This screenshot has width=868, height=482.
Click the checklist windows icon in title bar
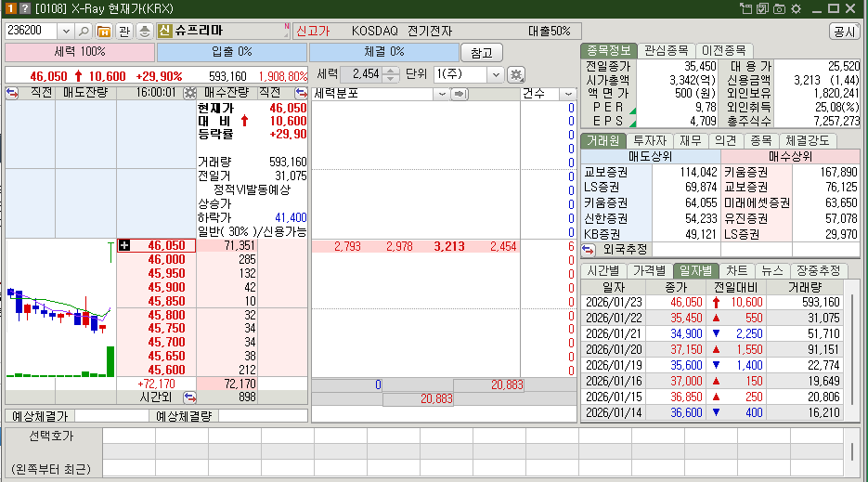pos(762,8)
